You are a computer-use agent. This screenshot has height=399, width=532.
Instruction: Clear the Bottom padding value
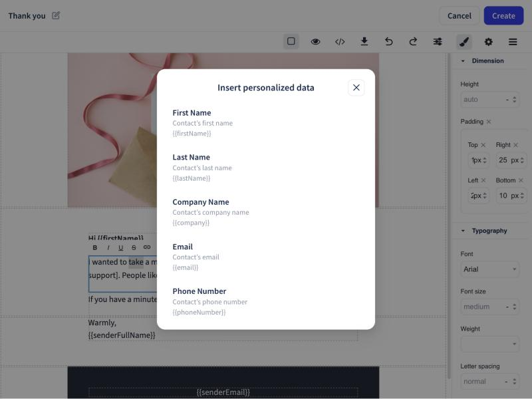coord(521,180)
